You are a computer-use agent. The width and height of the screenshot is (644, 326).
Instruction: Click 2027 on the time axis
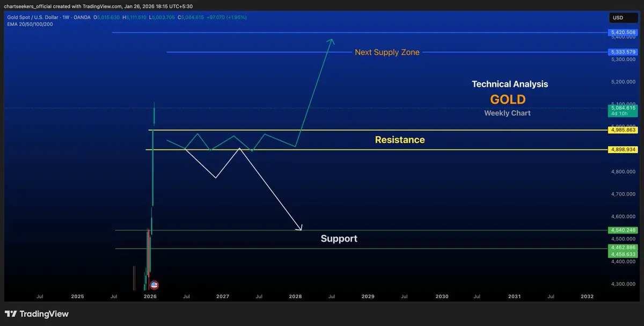point(223,296)
